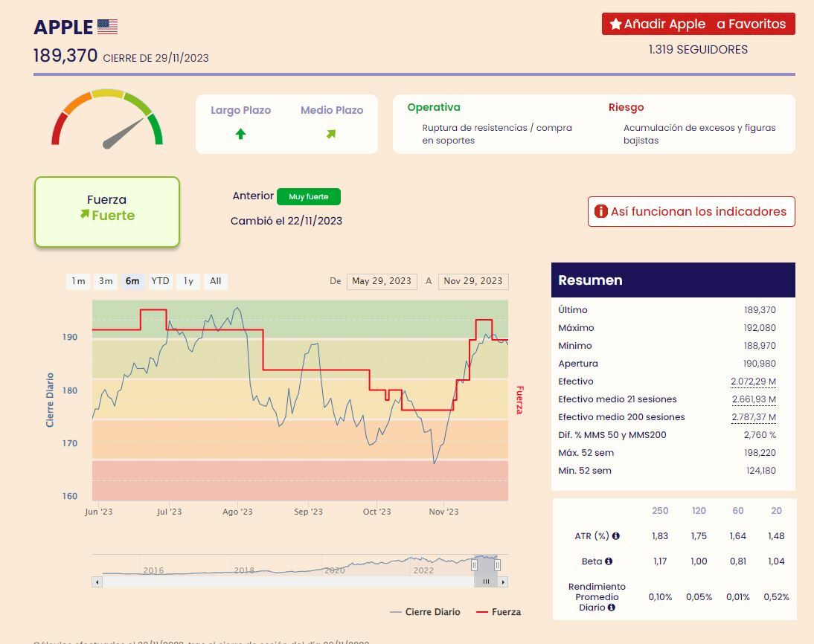Viewport: 814px width, 644px height.
Task: Toggle the Fuerza series in chart legend
Action: [499, 612]
